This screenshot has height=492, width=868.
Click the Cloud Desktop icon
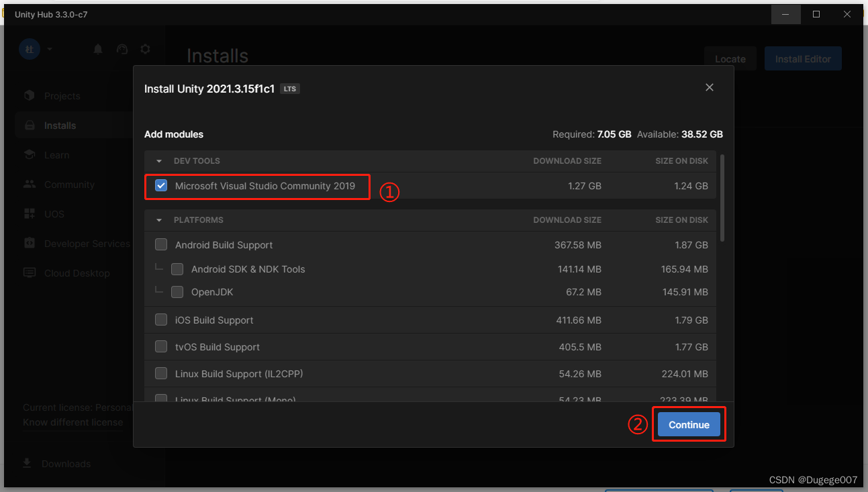coord(30,273)
